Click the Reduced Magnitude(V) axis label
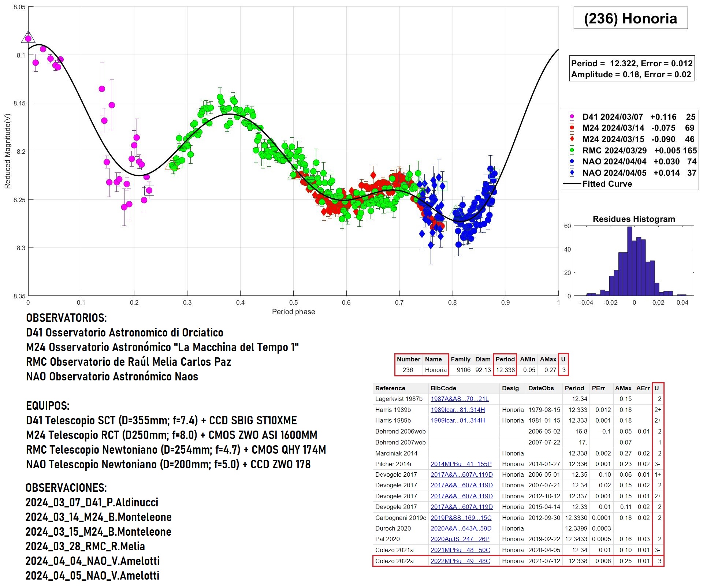This screenshot has width=703, height=588. pyautogui.click(x=7, y=151)
